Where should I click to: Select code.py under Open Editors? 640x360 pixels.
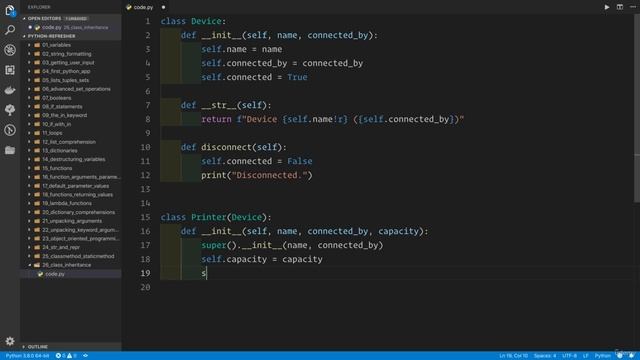[71, 27]
